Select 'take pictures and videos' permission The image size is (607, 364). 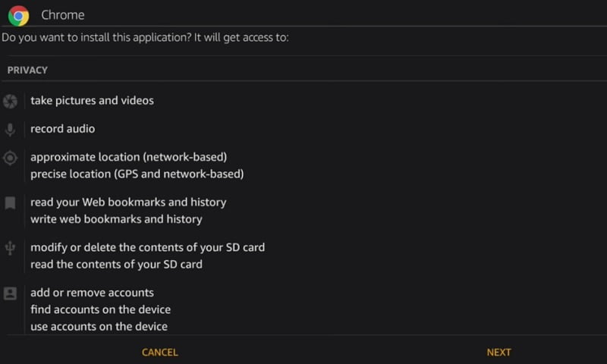coord(92,100)
